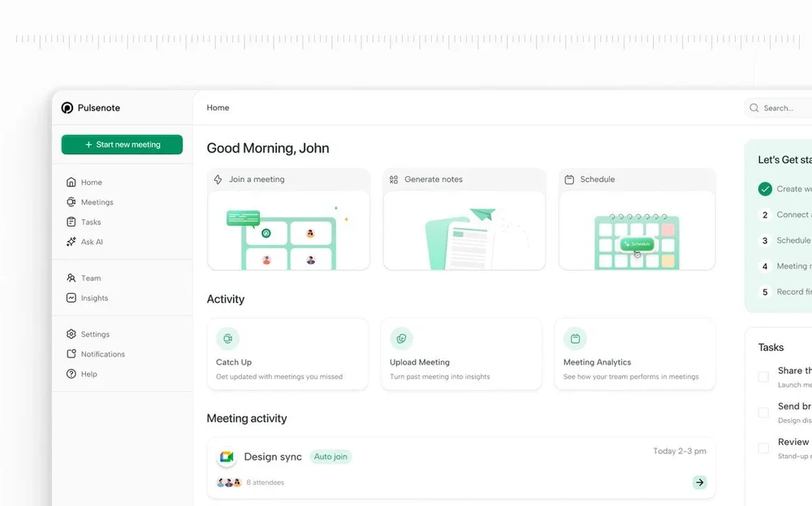Focus the Search input field
812x506 pixels.
[x=779, y=108]
